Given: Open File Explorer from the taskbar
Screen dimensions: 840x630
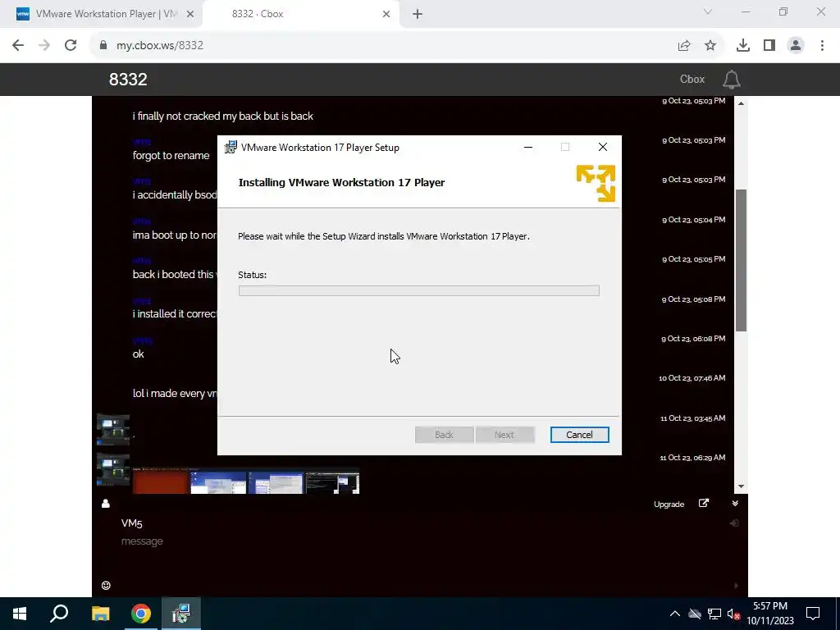Looking at the screenshot, I should tap(100, 614).
